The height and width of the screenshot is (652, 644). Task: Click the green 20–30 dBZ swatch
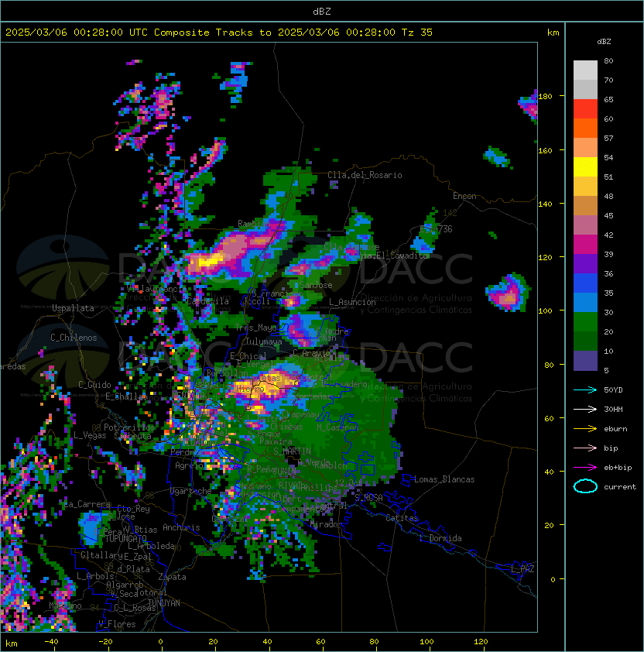coord(585,322)
